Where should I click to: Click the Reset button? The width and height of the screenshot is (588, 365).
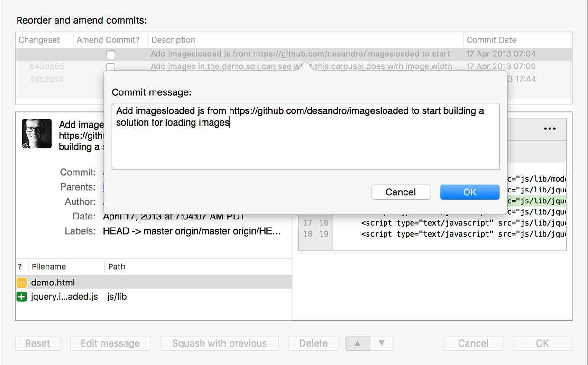[38, 343]
